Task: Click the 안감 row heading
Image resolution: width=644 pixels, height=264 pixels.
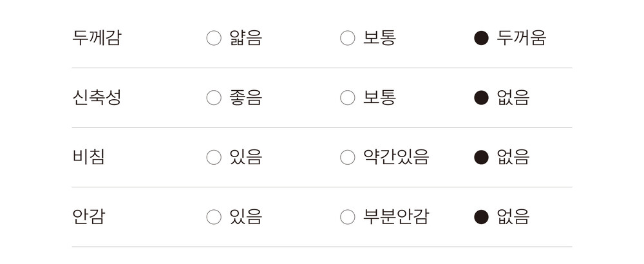Action: click(89, 217)
